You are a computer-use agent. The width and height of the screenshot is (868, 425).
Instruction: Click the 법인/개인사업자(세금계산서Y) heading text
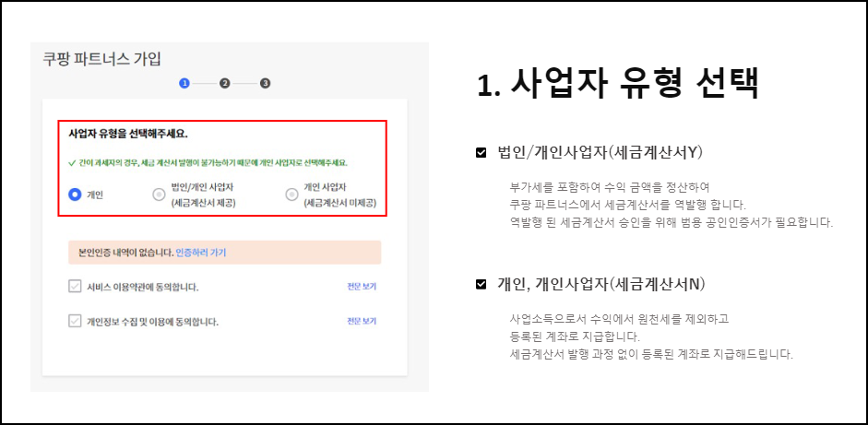click(600, 153)
